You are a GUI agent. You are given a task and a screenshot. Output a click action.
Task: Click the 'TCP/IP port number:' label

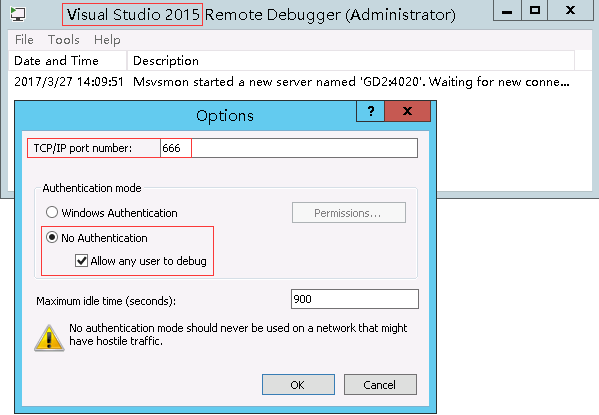point(83,148)
